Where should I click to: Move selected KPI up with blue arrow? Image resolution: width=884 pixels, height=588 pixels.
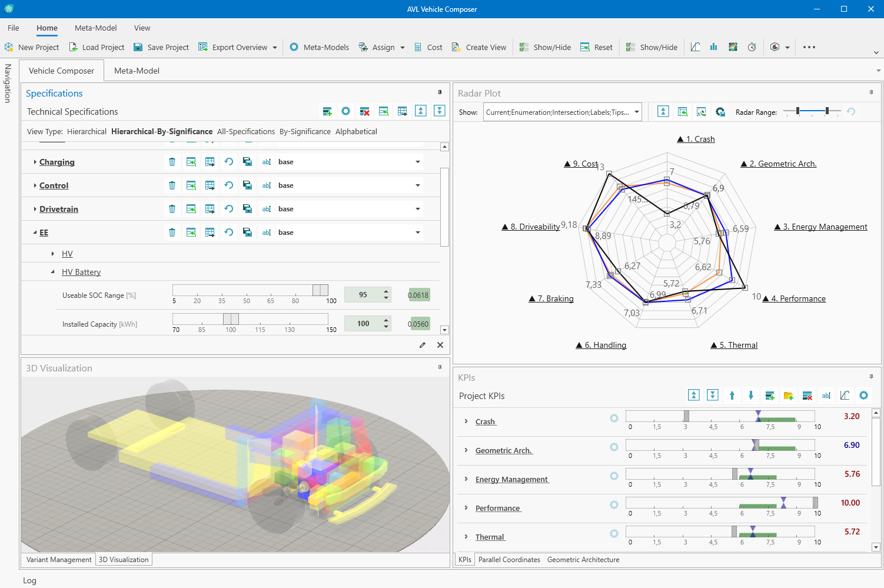click(732, 396)
